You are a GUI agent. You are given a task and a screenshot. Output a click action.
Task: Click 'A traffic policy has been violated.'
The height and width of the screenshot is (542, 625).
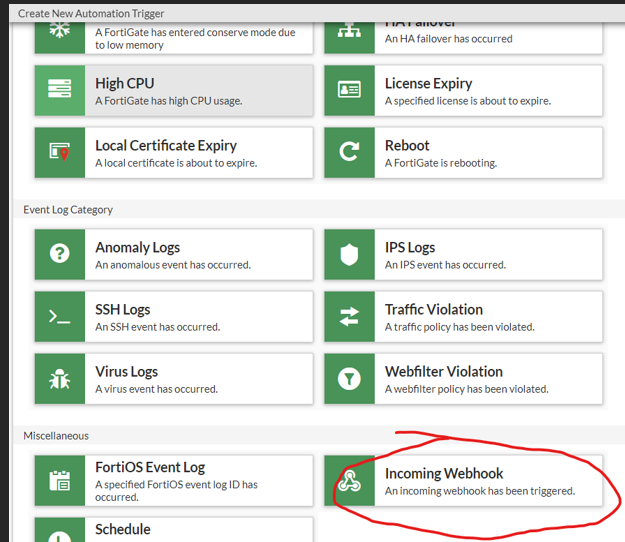click(x=460, y=327)
